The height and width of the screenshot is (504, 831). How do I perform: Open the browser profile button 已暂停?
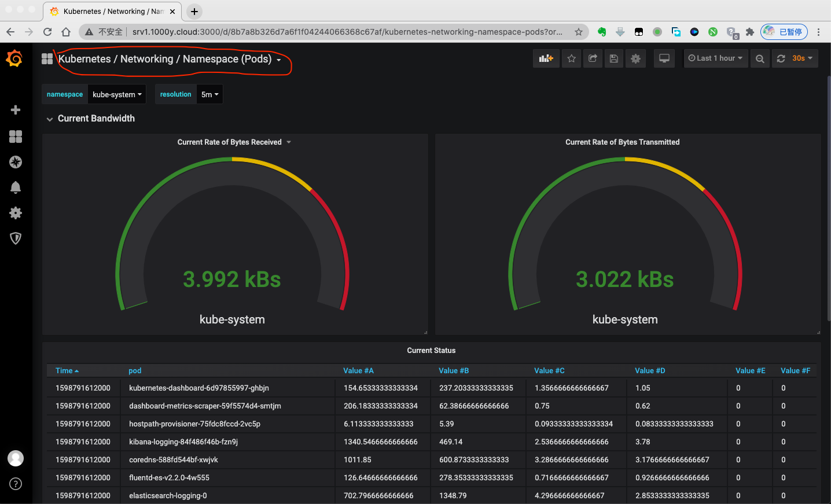pyautogui.click(x=784, y=32)
